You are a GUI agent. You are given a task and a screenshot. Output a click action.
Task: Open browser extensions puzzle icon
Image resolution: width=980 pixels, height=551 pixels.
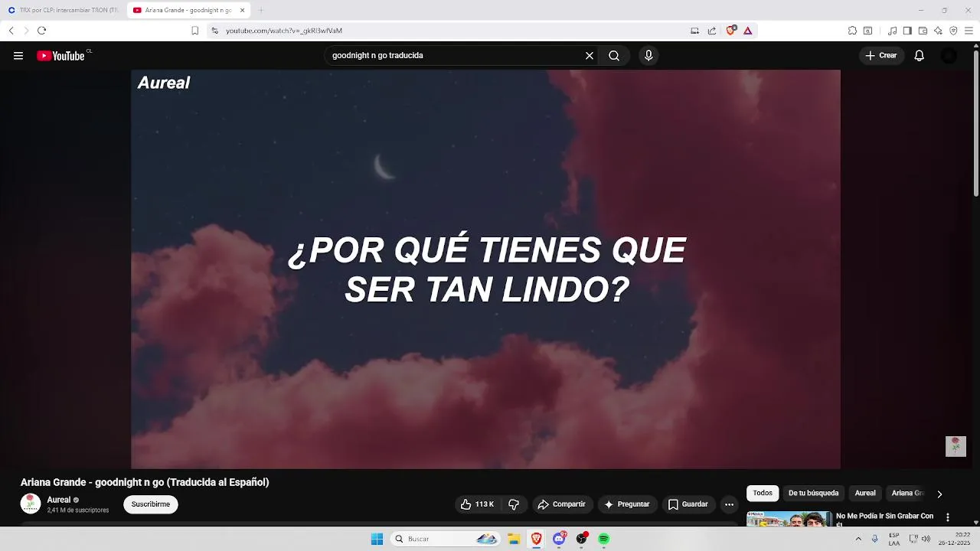852,31
